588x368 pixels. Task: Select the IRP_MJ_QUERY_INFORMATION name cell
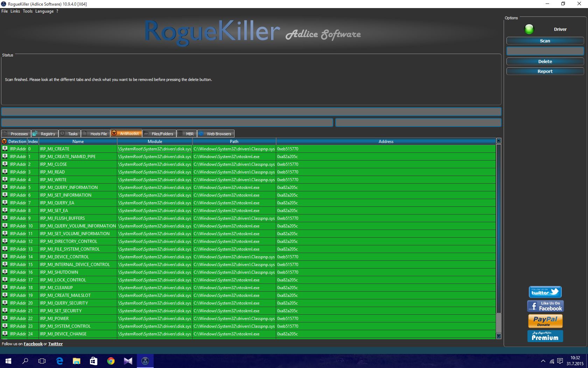[78, 188]
